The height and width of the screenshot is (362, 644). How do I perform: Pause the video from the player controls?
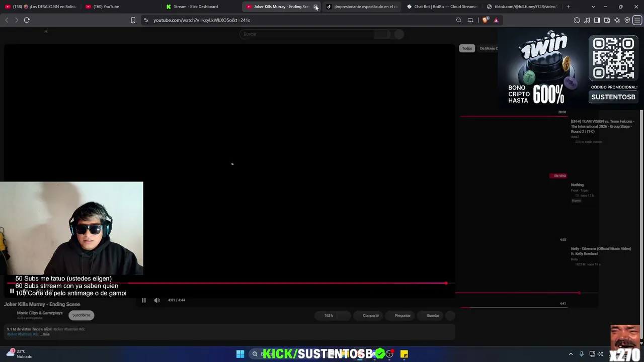144,300
